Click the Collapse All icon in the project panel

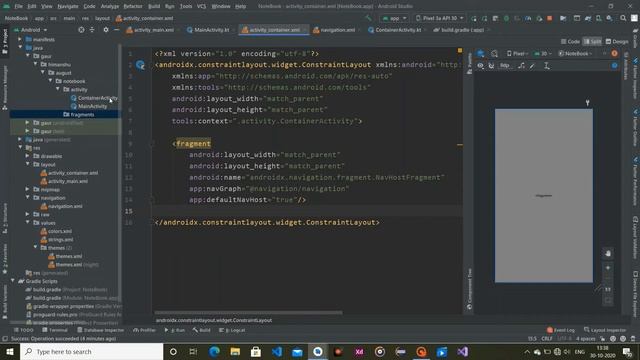pos(92,30)
